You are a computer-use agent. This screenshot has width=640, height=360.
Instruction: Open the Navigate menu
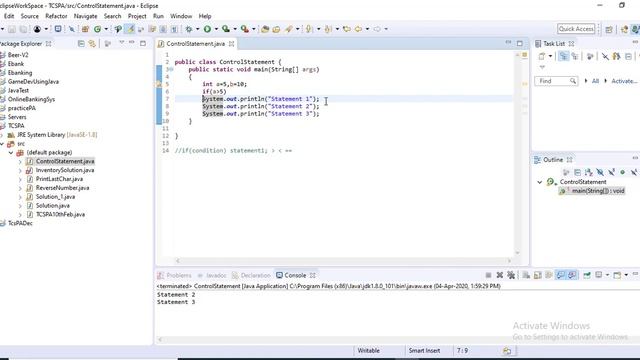coord(85,16)
